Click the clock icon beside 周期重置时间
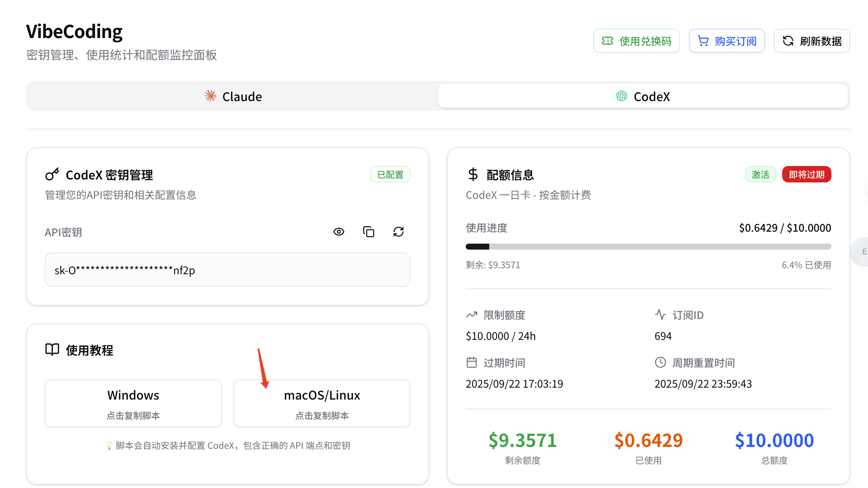 (660, 362)
